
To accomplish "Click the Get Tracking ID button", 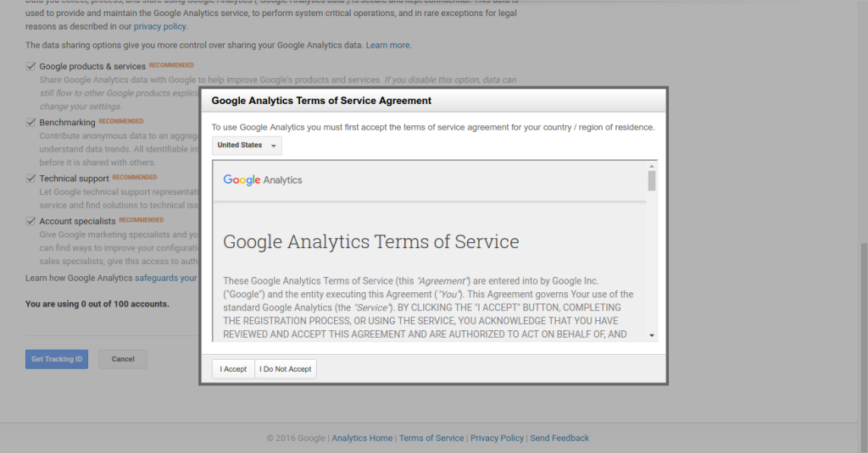I will coord(57,359).
